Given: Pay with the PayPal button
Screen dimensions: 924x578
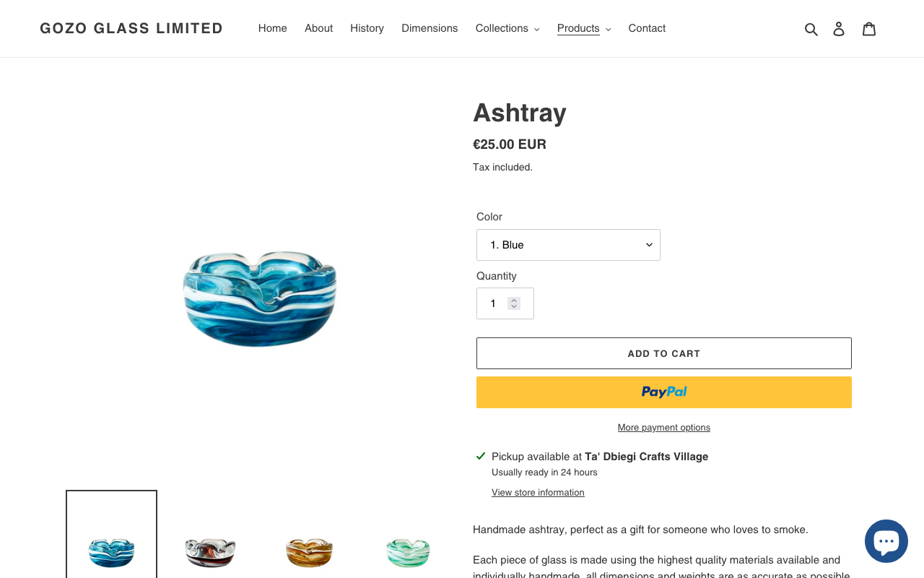Looking at the screenshot, I should click(663, 392).
